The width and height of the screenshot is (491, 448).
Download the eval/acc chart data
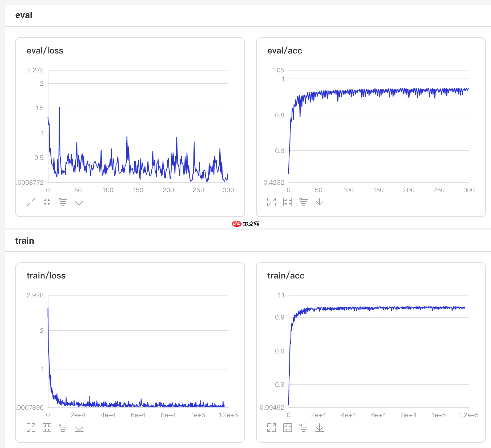[320, 202]
